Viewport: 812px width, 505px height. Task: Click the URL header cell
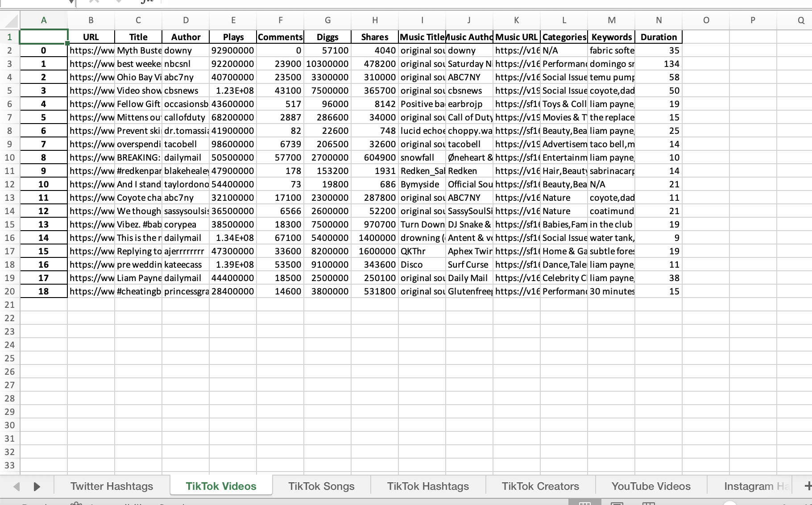point(91,37)
